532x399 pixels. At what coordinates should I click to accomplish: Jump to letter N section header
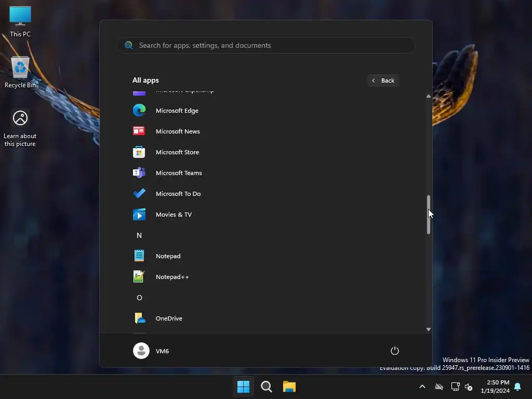tap(139, 235)
